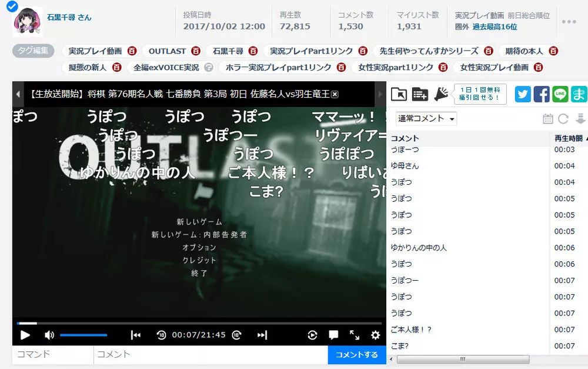The image size is (588, 369).
Task: Sort by the コメント column header
Action: click(467, 138)
